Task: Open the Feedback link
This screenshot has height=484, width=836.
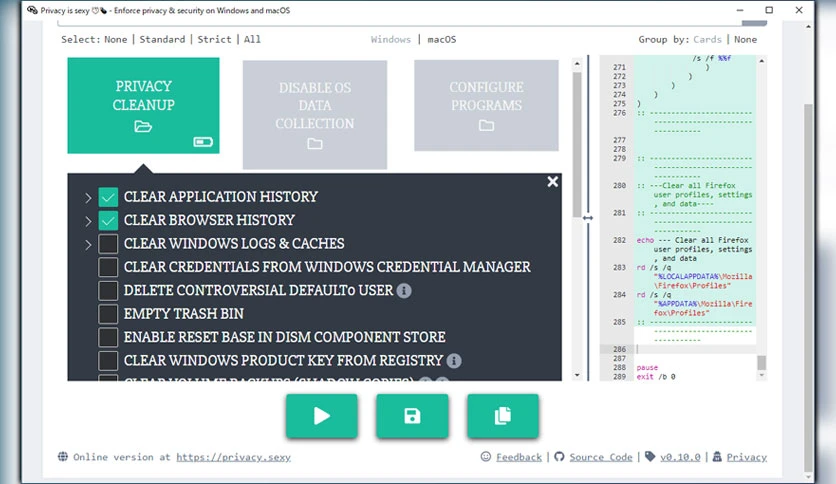Action: coord(519,457)
